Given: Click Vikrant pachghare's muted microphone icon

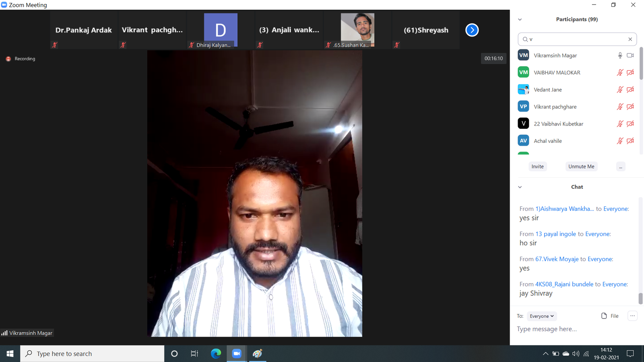Looking at the screenshot, I should pyautogui.click(x=620, y=107).
